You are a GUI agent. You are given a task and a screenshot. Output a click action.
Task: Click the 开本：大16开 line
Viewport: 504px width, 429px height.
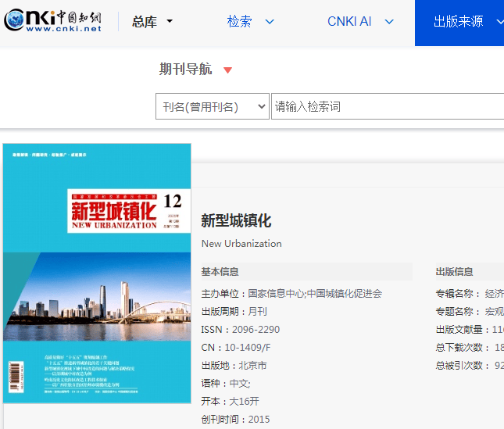(x=231, y=402)
